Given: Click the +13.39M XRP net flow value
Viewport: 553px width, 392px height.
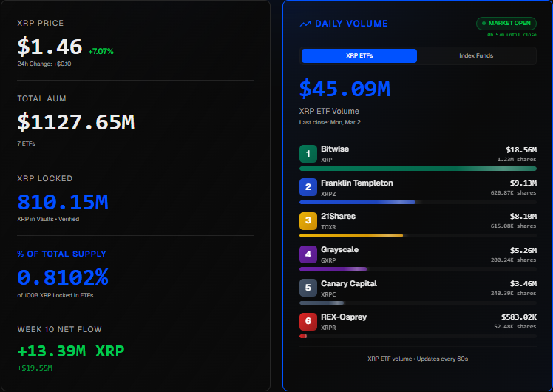Looking at the screenshot, I should [x=71, y=351].
